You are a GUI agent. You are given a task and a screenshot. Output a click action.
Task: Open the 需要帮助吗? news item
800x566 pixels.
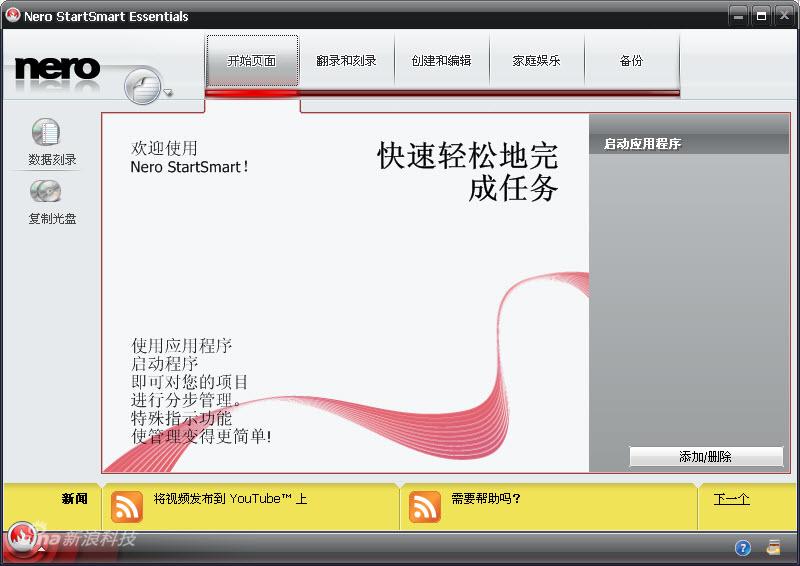(x=486, y=499)
